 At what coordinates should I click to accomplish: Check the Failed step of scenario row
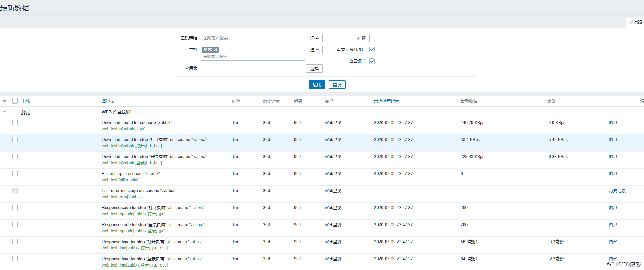pos(15,173)
